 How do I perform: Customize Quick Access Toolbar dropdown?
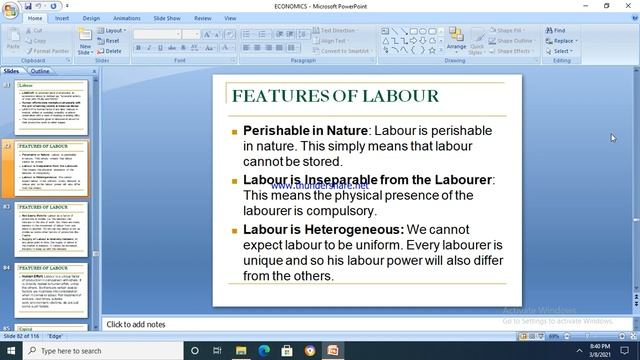tap(67, 6)
